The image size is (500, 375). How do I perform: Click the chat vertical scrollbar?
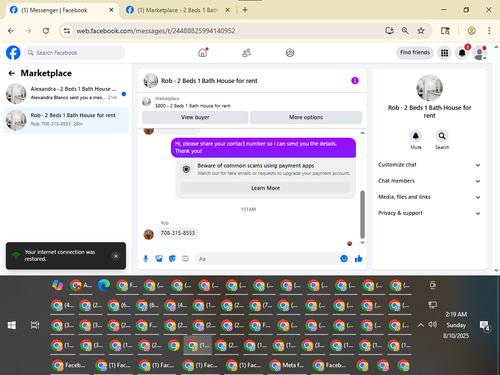(x=362, y=214)
